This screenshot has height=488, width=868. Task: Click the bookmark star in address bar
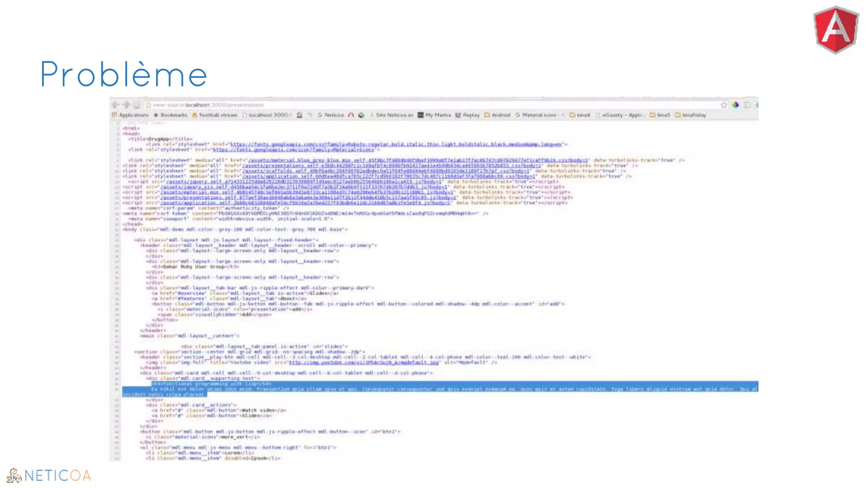[x=724, y=105]
